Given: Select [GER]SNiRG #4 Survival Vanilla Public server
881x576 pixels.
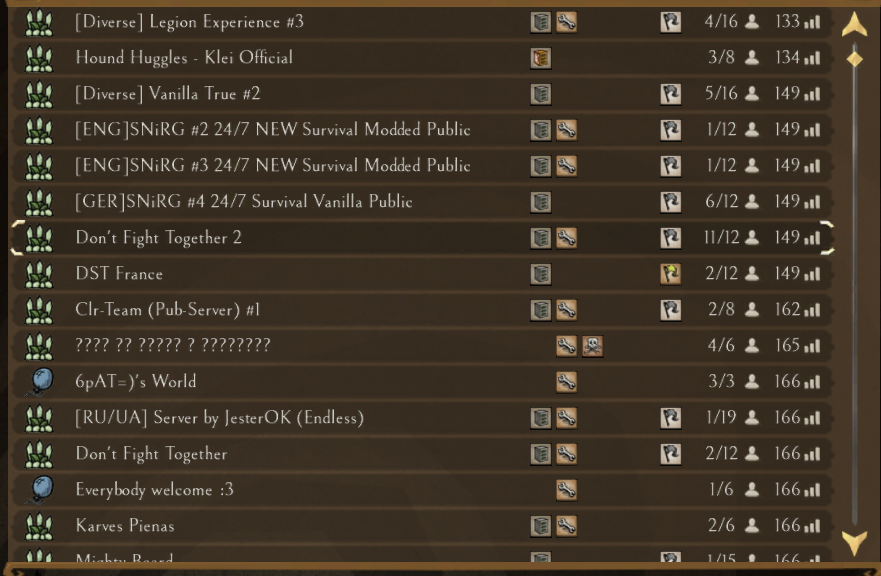Looking at the screenshot, I should coord(423,202).
